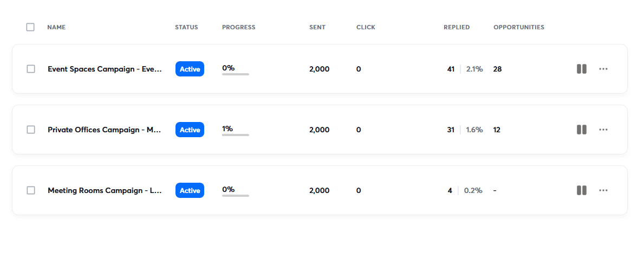Open more options for Private Offices Campaign

tap(603, 130)
